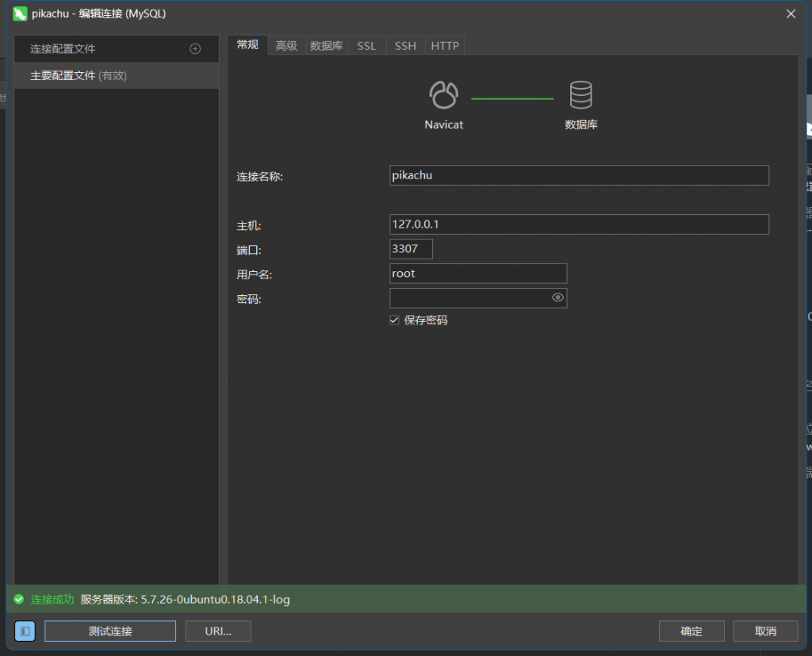Image resolution: width=812 pixels, height=656 pixels.
Task: Uncheck the 保存密码 checkbox
Action: tap(394, 320)
